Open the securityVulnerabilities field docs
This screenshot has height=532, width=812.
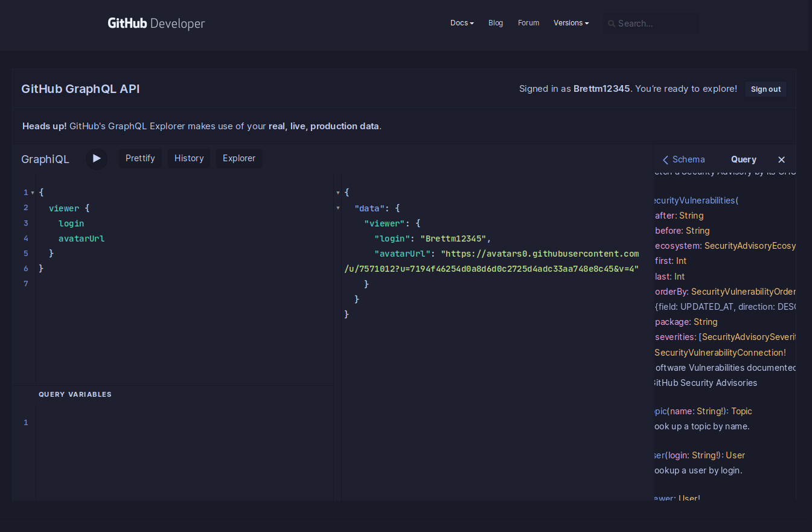click(x=694, y=200)
